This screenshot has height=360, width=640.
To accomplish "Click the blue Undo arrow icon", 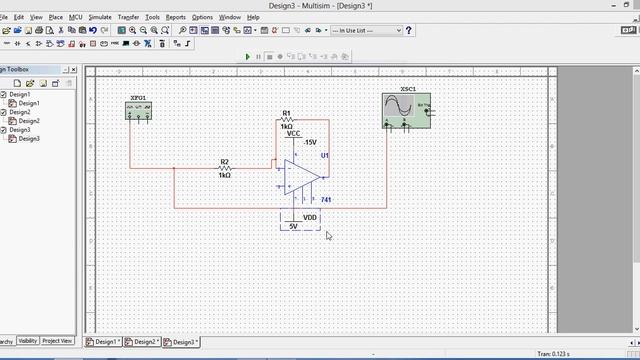I will (93, 31).
